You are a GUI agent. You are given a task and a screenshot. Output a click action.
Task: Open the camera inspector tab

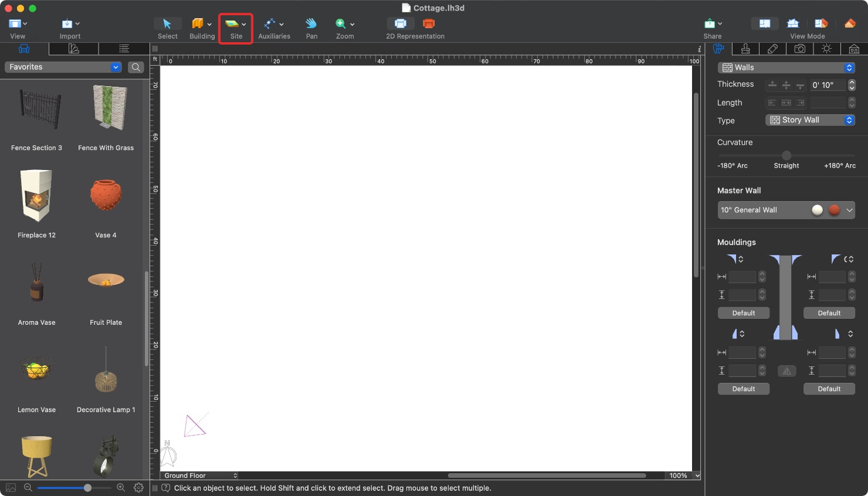tap(800, 49)
